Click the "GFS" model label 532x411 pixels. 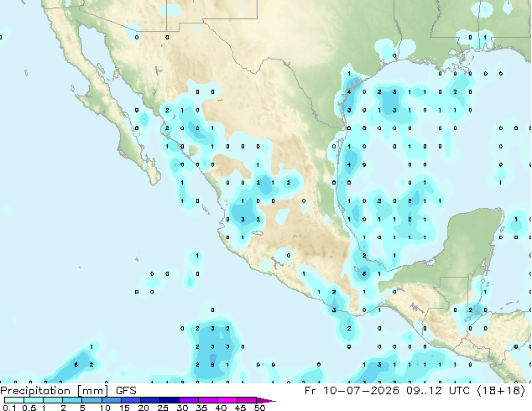pyautogui.click(x=126, y=391)
